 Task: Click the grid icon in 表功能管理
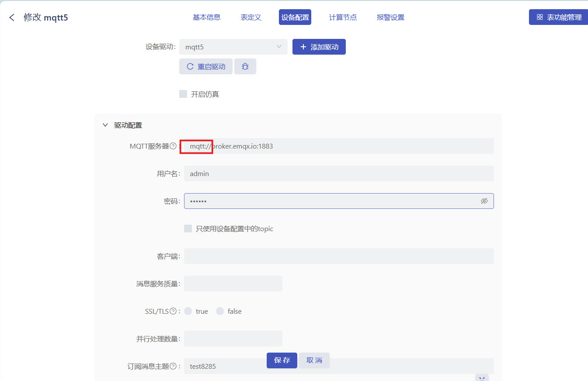[539, 17]
